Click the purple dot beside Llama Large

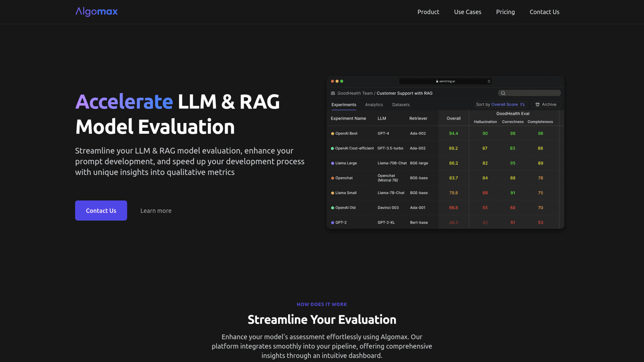(332, 164)
